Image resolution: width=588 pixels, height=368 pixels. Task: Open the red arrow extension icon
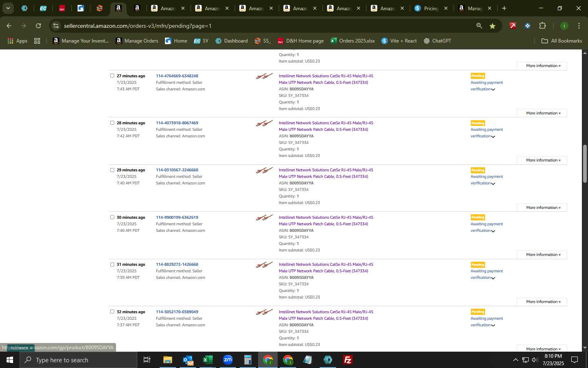pos(513,26)
